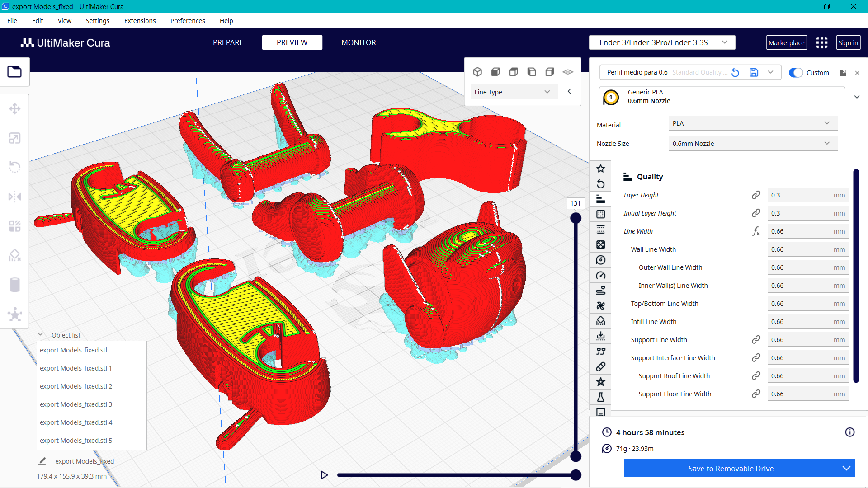Switch between Custom and Recommended settings
The height and width of the screenshot is (488, 868).
(796, 72)
